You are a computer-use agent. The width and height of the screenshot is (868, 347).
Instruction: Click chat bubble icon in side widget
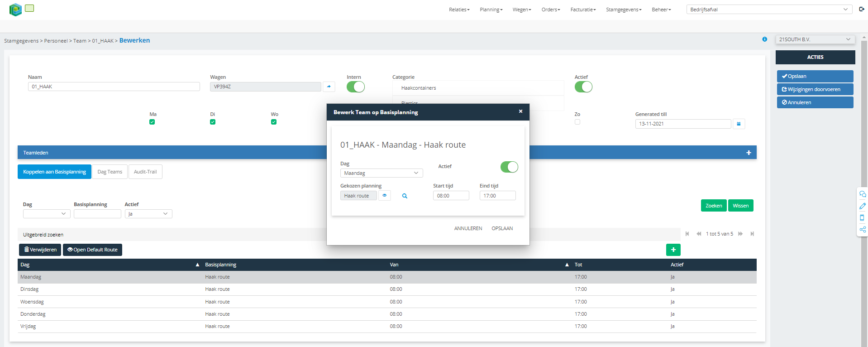point(863,194)
